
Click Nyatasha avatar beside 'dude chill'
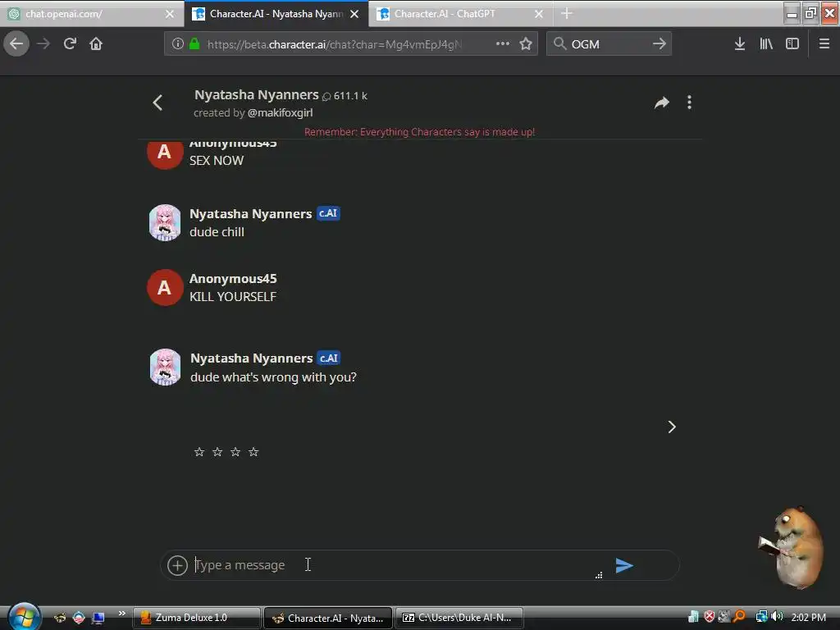pyautogui.click(x=165, y=222)
